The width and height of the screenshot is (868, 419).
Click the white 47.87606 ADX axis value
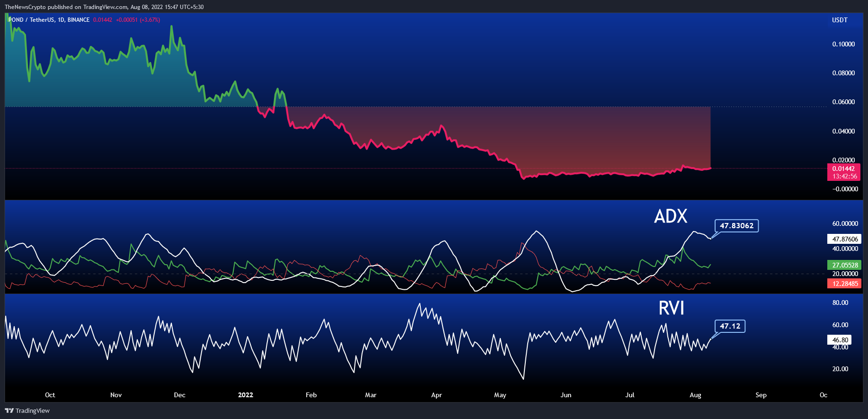coord(845,239)
